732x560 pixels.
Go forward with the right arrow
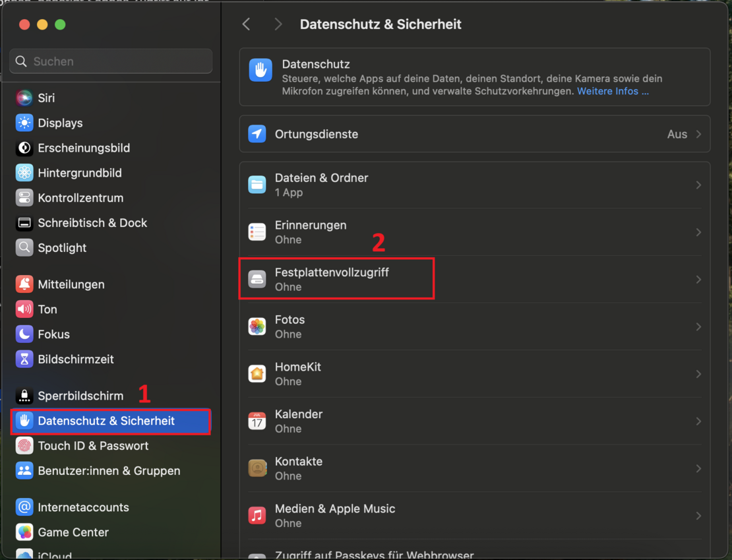coord(278,24)
